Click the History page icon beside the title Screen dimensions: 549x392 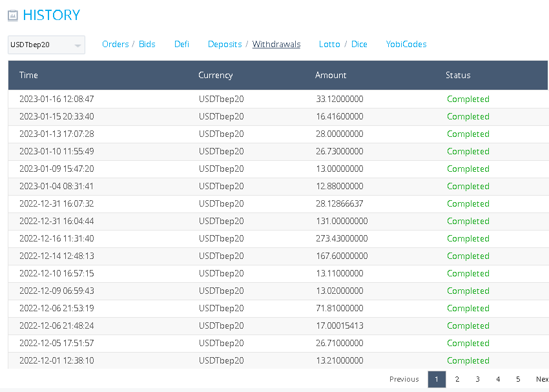pos(13,15)
